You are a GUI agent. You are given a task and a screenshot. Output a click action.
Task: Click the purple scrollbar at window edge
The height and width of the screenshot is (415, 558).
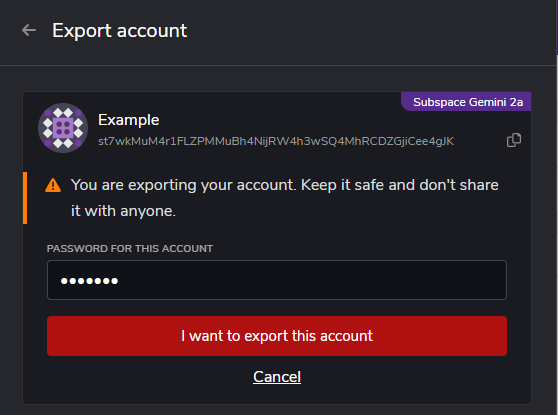click(x=557, y=27)
